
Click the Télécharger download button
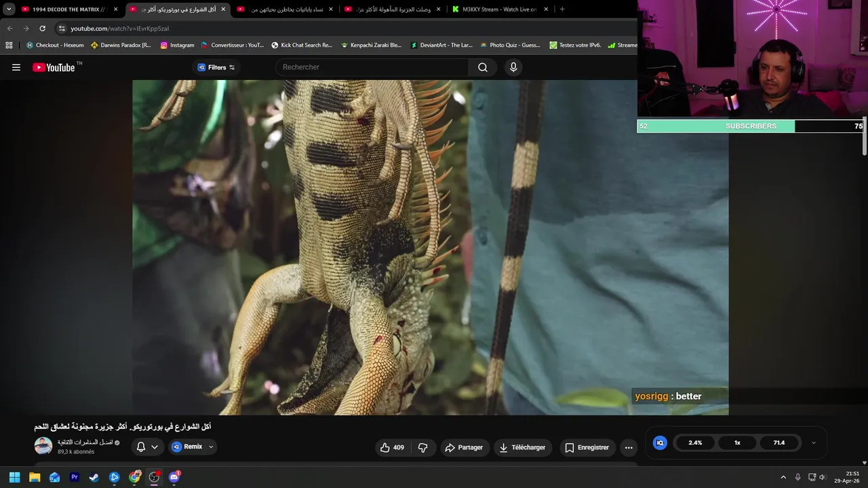(522, 447)
